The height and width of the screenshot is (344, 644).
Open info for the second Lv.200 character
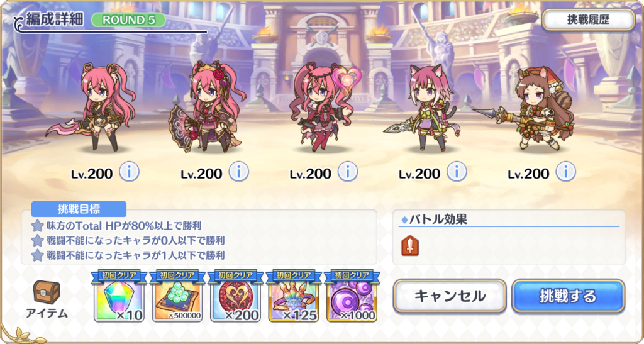pyautogui.click(x=238, y=172)
